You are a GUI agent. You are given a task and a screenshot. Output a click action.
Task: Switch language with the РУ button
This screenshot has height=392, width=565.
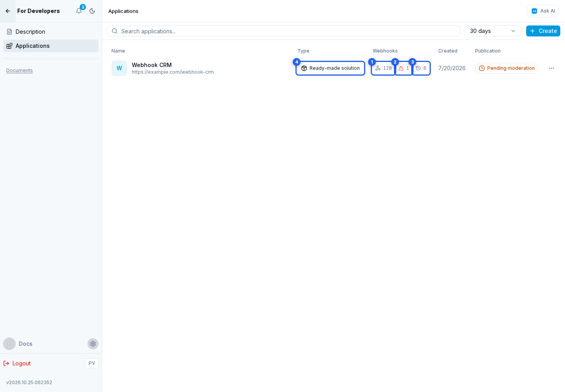(x=92, y=363)
